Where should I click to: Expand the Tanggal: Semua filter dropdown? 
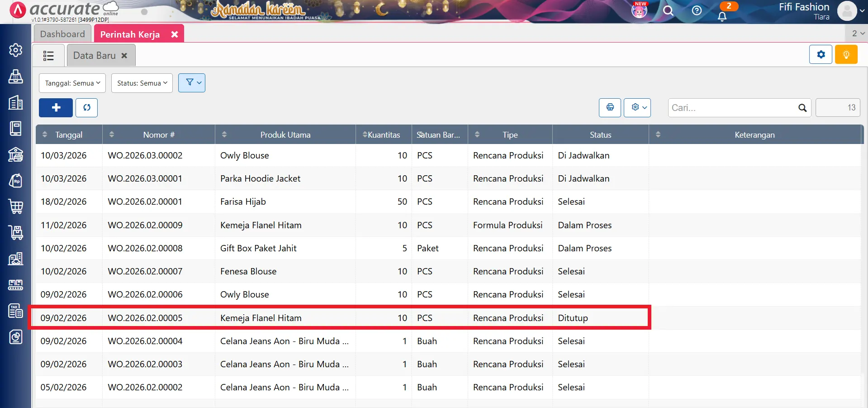click(x=72, y=83)
